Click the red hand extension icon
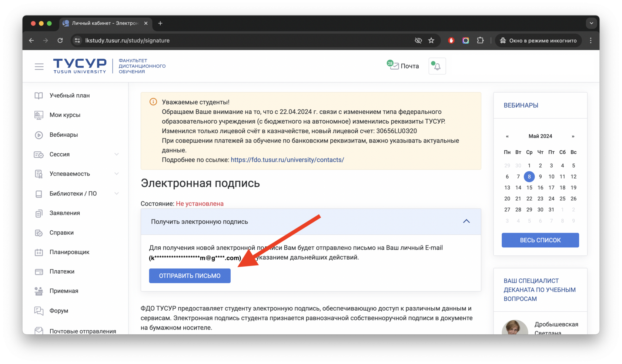This screenshot has height=364, width=622. tap(451, 40)
